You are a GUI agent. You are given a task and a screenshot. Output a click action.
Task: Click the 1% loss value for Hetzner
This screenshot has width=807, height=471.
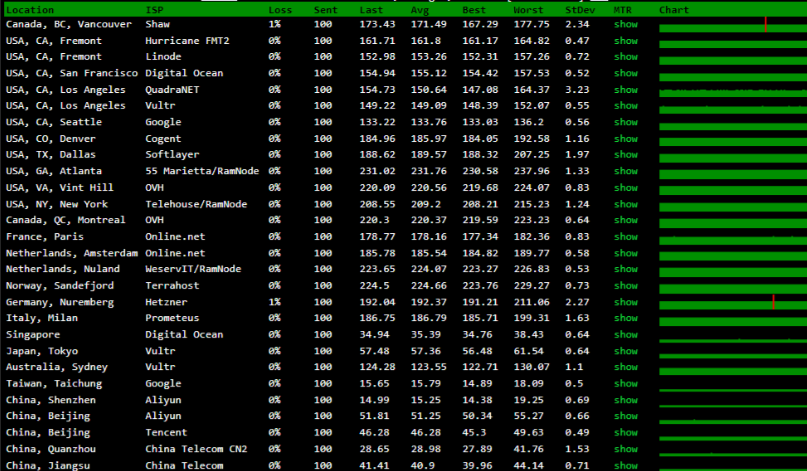[274, 302]
